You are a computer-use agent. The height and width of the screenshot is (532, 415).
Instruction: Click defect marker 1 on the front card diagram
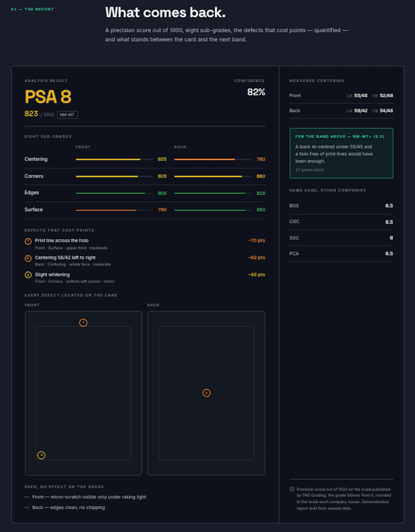click(x=83, y=323)
